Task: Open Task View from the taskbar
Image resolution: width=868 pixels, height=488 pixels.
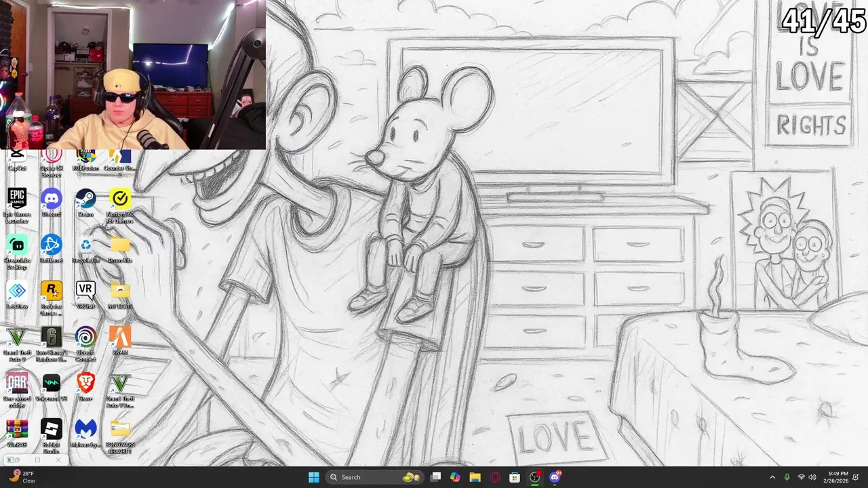Action: click(436, 477)
